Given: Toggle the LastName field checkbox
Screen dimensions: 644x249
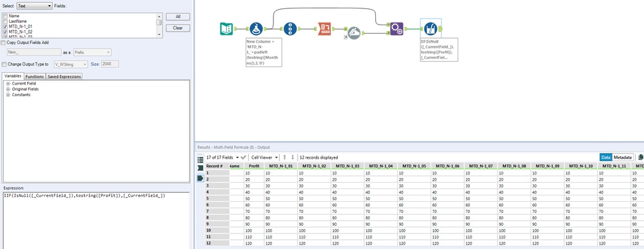Looking at the screenshot, I should pos(5,21).
